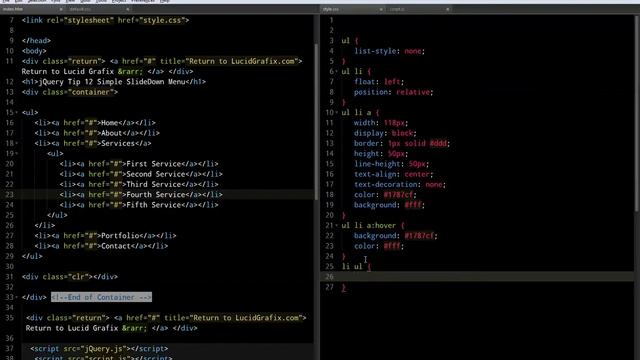Click the 'Fourth Service' list item line
This screenshot has width=640, height=360.
point(141,195)
